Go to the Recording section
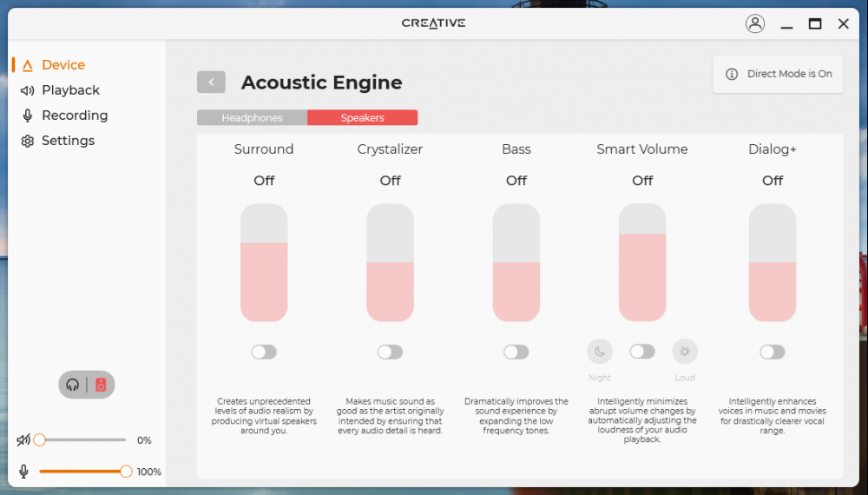The height and width of the screenshot is (495, 868). pos(75,115)
